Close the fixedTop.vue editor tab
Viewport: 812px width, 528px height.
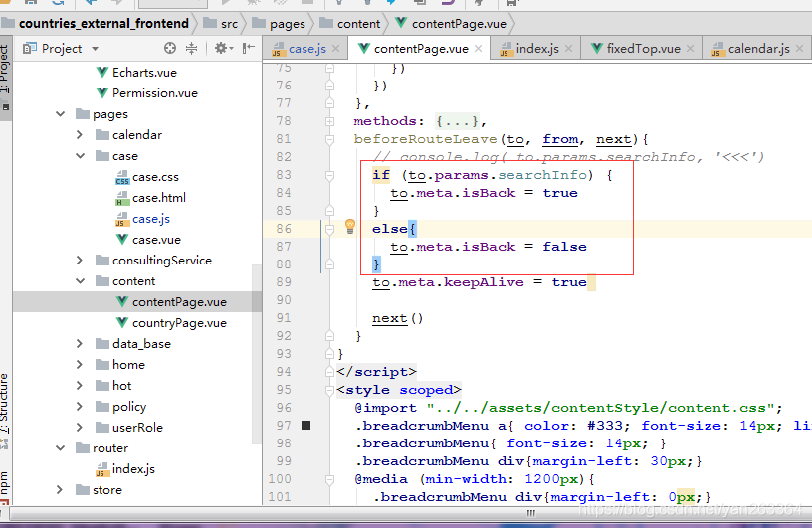[690, 48]
